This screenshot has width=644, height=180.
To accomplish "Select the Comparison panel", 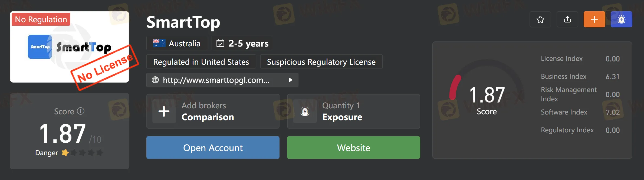I will [213, 111].
